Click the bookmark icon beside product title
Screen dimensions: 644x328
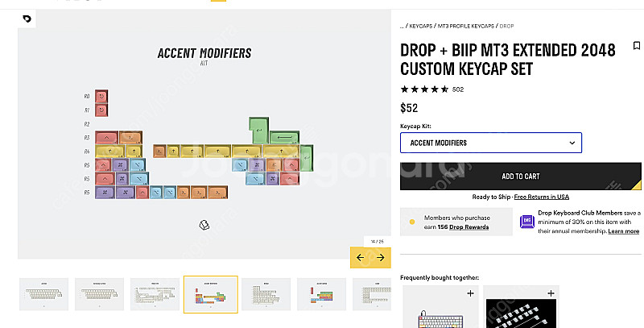[637, 45]
